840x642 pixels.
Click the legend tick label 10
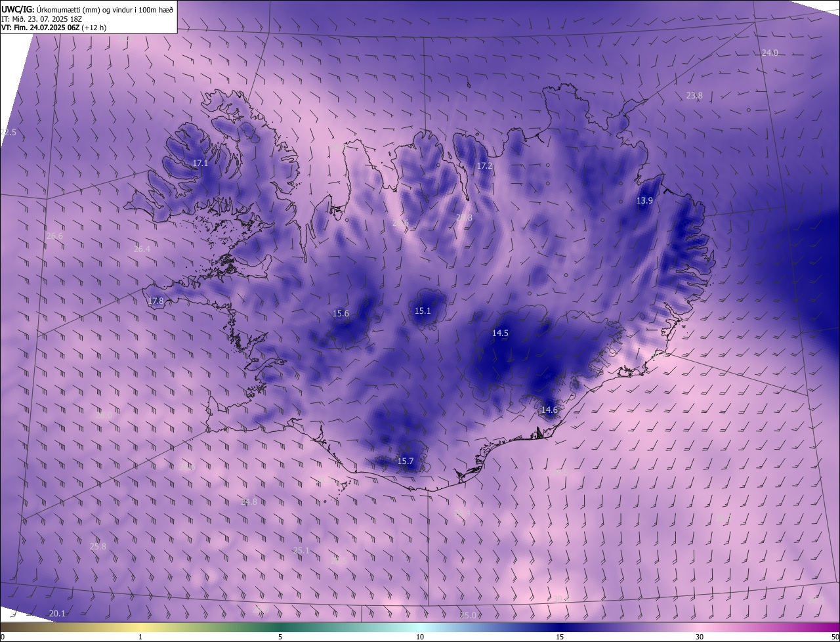click(420, 637)
